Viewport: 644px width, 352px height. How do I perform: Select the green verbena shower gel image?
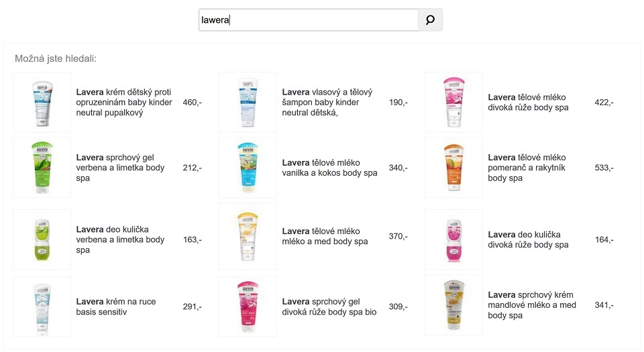click(42, 168)
